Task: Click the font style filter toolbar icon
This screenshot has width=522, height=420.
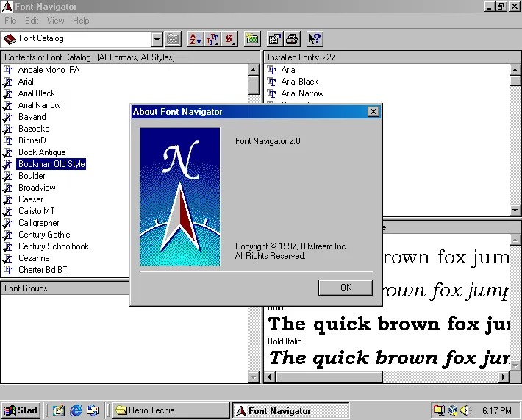Action: [229, 39]
